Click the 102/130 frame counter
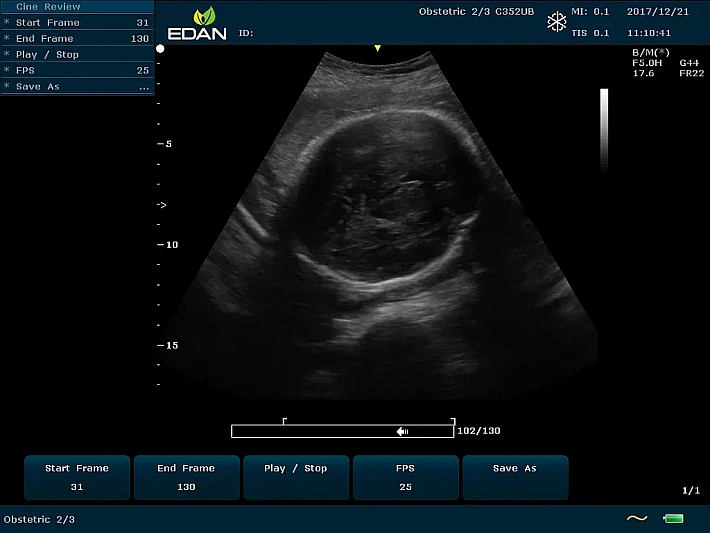The width and height of the screenshot is (710, 533). (479, 431)
